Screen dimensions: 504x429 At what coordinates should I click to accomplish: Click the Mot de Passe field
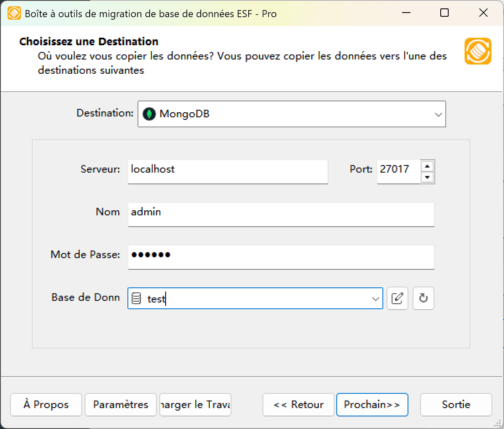[281, 257]
